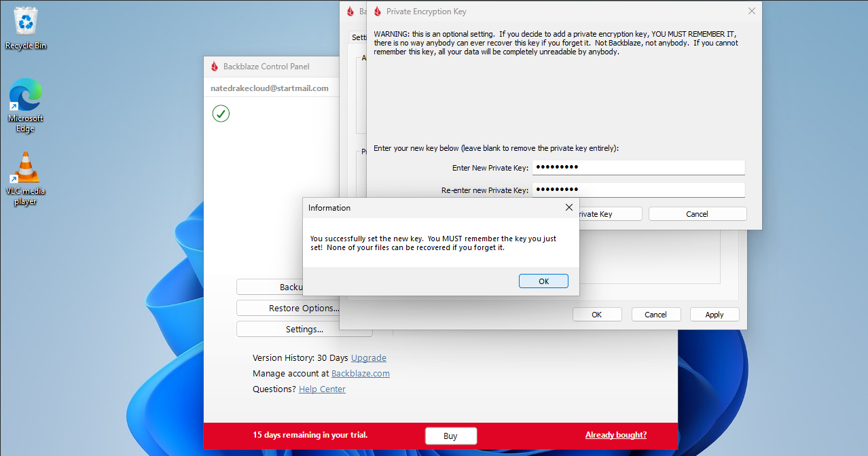Click OK in the Settings window
The width and height of the screenshot is (868, 456).
(597, 315)
